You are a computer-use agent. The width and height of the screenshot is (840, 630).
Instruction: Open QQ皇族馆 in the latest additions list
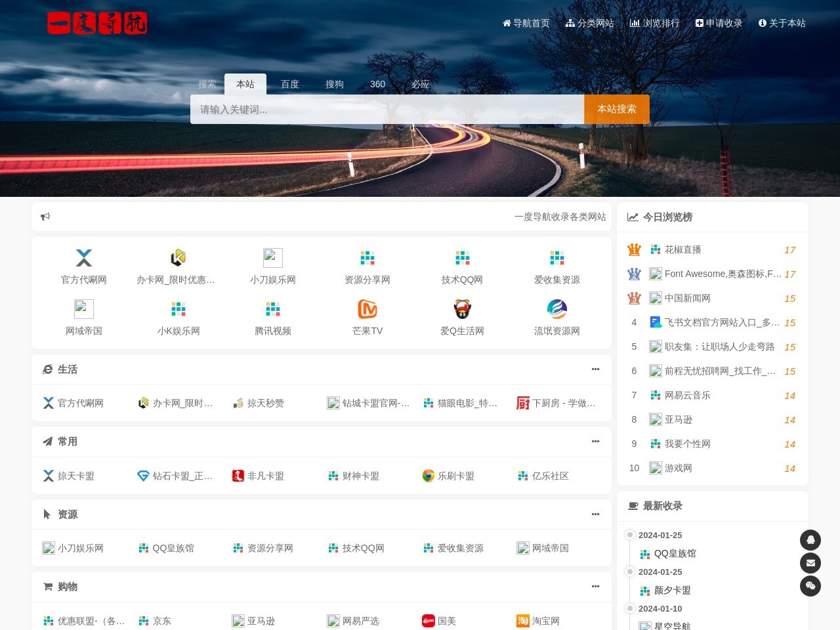[674, 553]
